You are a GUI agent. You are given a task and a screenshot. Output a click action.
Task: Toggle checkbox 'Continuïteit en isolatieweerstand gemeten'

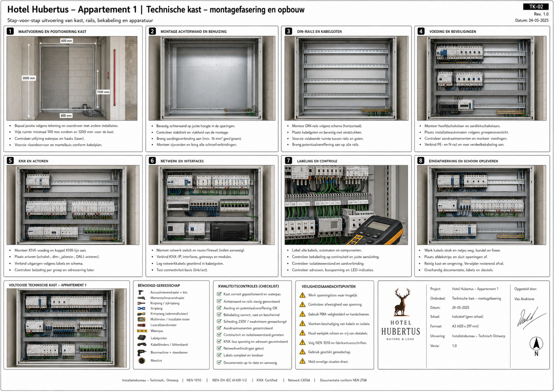[219, 335]
